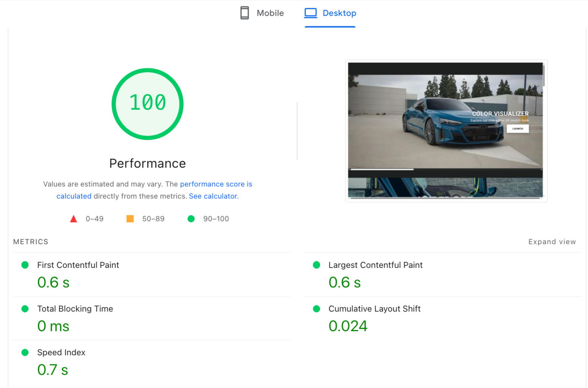Click the laptop icon on Desktop tab
Image resolution: width=588 pixels, height=388 pixels.
311,13
